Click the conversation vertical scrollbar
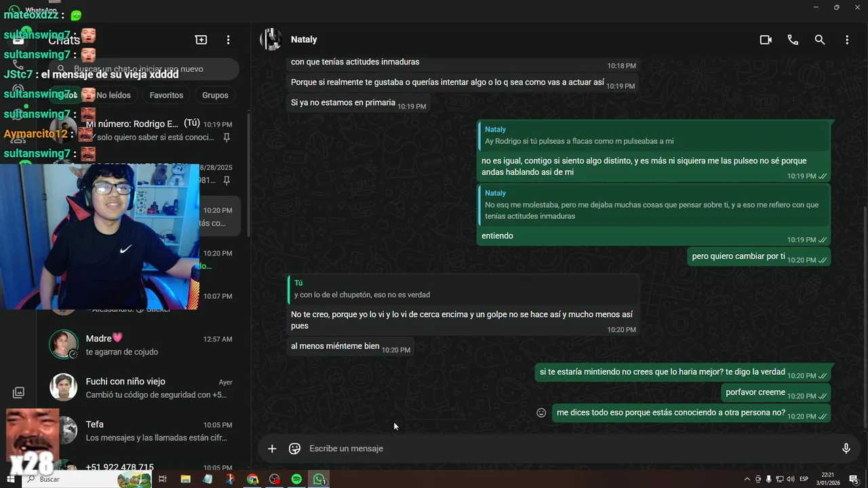 tap(865, 319)
